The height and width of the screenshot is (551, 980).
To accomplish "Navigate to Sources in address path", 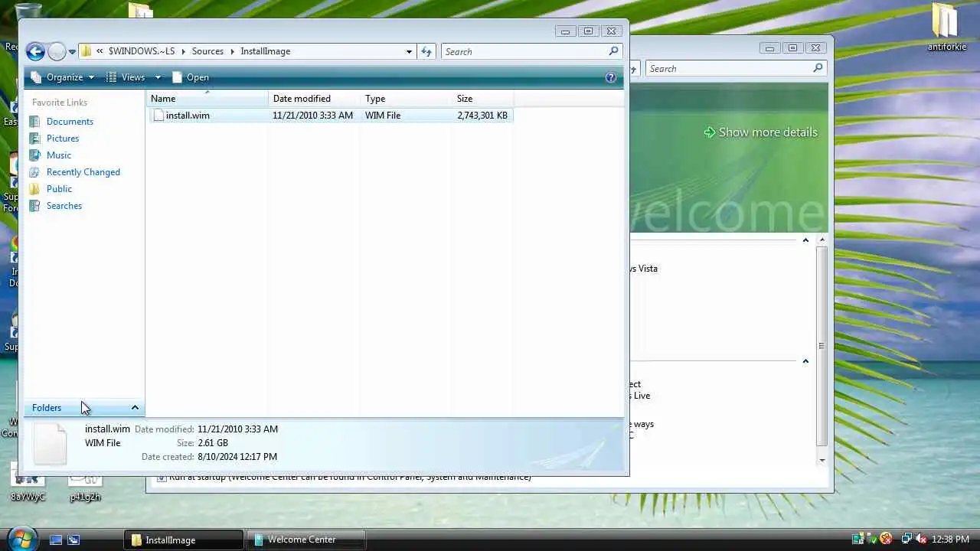I will click(207, 51).
